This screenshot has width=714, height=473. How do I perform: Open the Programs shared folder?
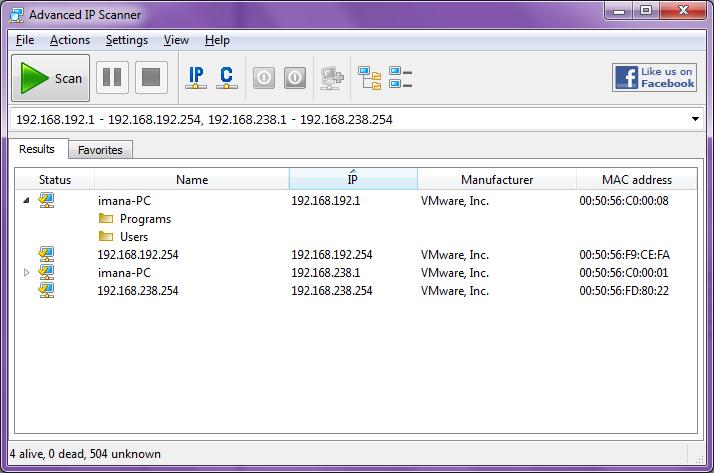pyautogui.click(x=145, y=219)
